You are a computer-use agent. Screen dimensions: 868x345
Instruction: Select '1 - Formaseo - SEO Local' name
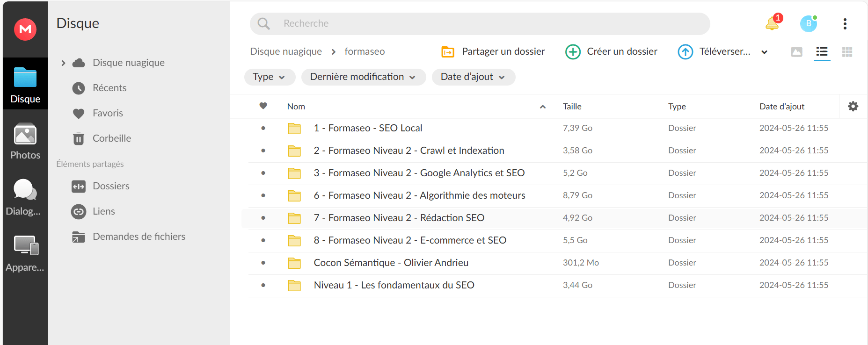[368, 128]
